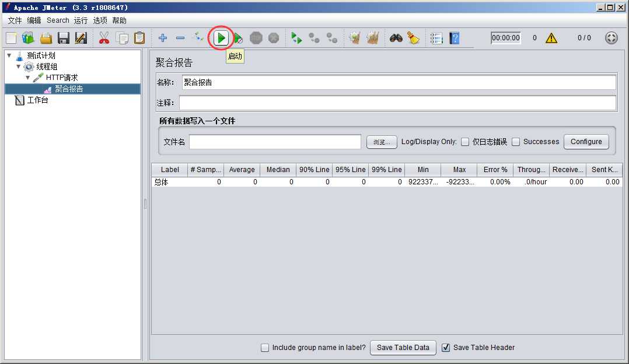Open the 选项 menu
629x364 pixels.
[100, 20]
